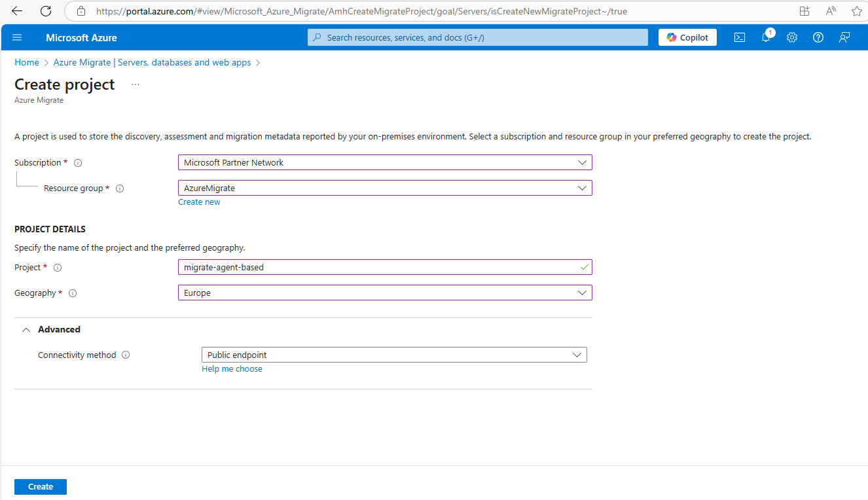Open the Connectivity method dropdown
868x500 pixels.
click(394, 355)
